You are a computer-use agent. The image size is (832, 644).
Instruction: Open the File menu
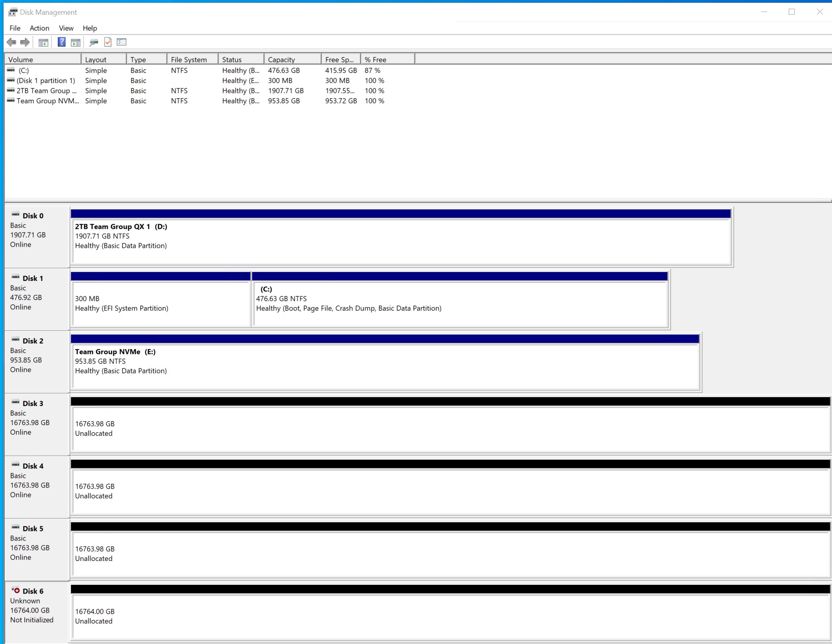15,28
